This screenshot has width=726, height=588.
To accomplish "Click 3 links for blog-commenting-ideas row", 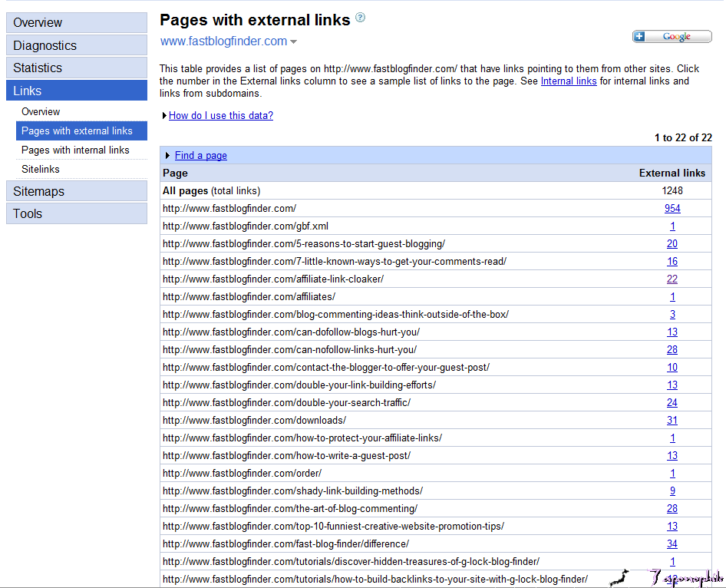I will click(672, 315).
